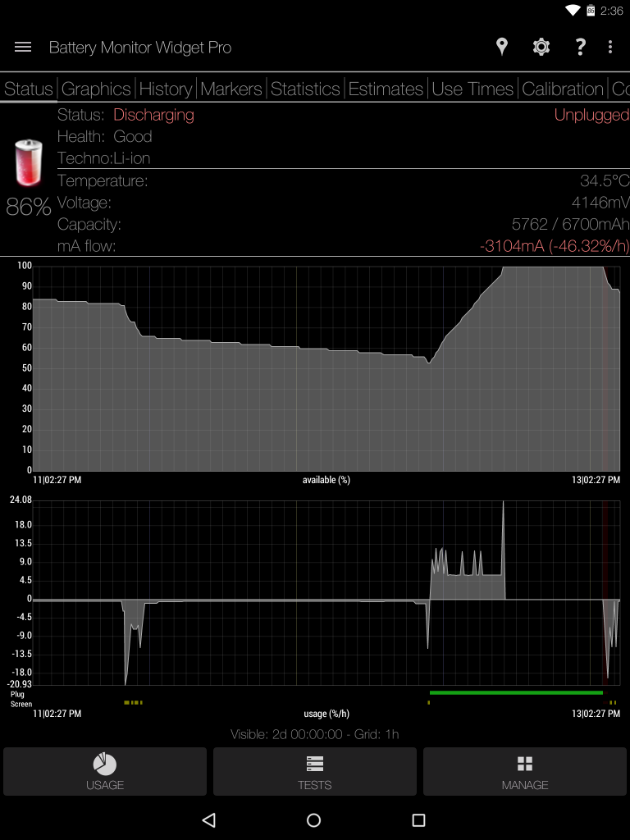Open the Markers tab
This screenshot has height=840, width=630.
point(231,89)
